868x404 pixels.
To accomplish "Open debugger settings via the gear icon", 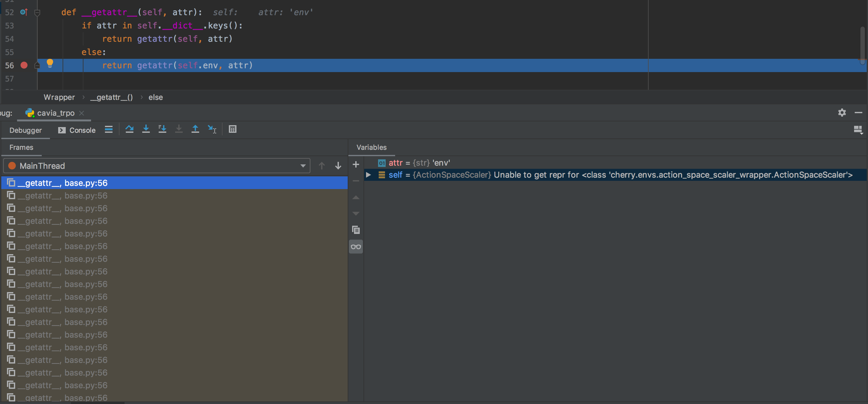I will [842, 113].
